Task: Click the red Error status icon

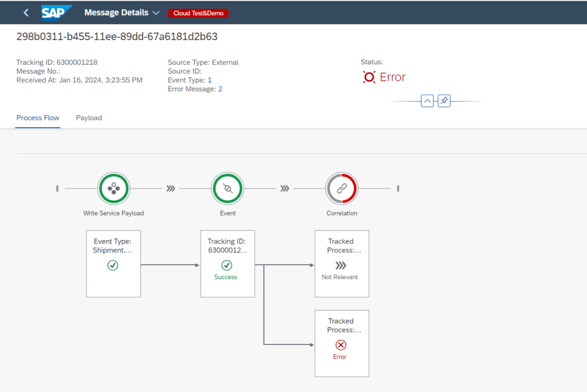Action: coord(369,77)
